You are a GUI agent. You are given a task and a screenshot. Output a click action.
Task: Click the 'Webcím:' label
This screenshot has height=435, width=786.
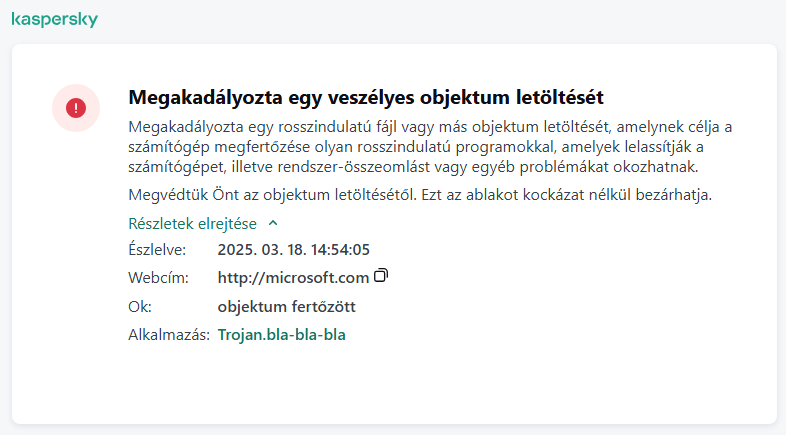(x=156, y=278)
